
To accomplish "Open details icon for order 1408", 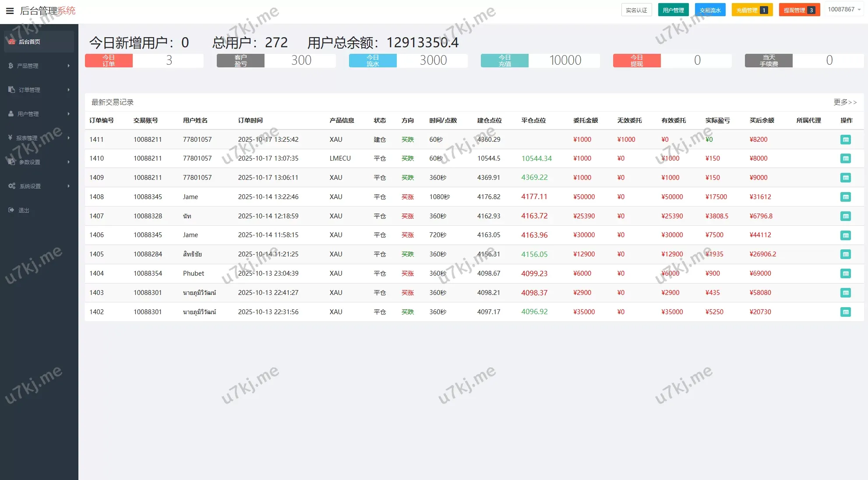I will click(845, 197).
